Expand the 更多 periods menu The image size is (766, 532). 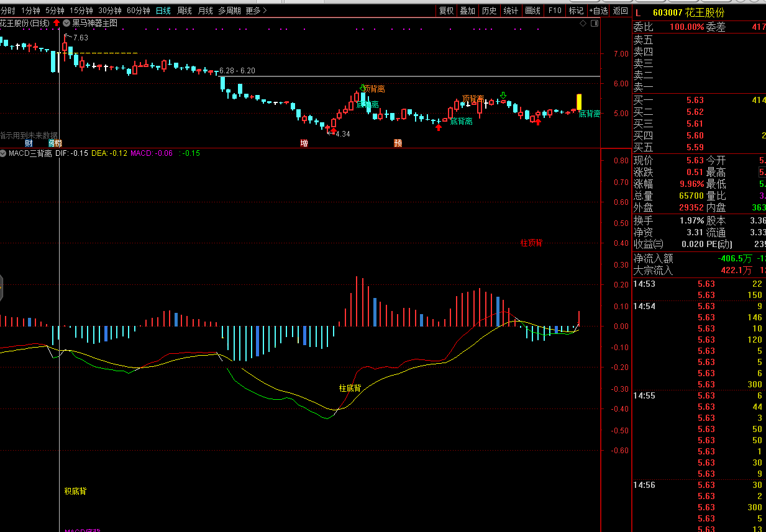click(x=256, y=11)
